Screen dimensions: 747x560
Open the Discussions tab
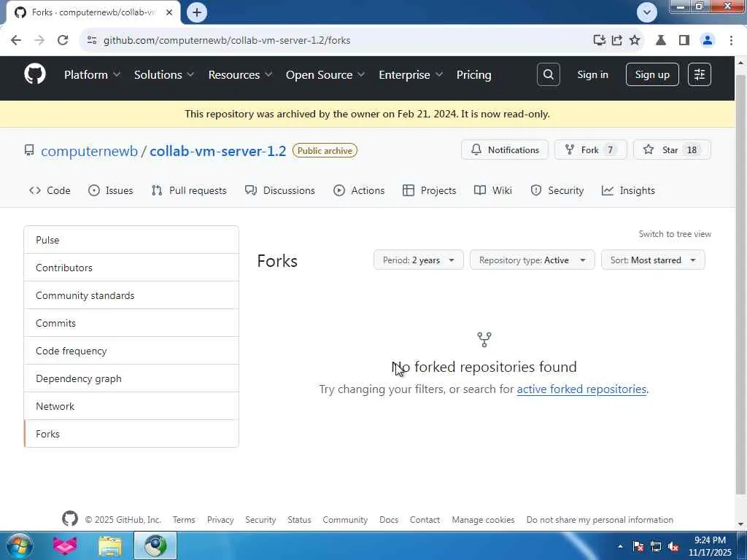280,190
